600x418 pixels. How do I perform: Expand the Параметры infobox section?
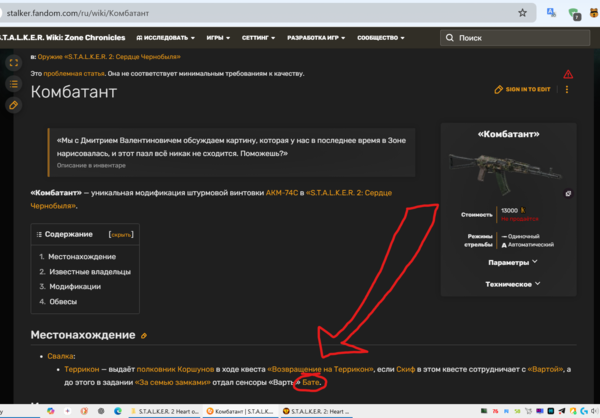point(513,263)
